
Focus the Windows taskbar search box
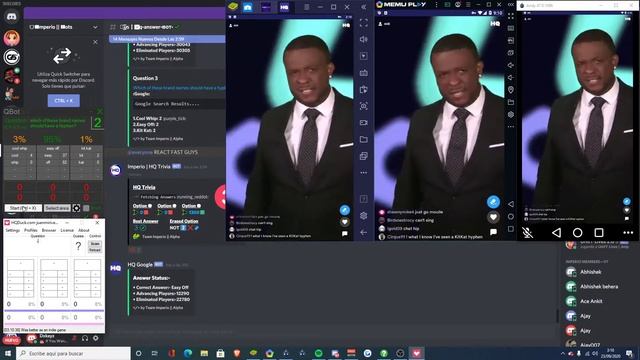click(74, 353)
